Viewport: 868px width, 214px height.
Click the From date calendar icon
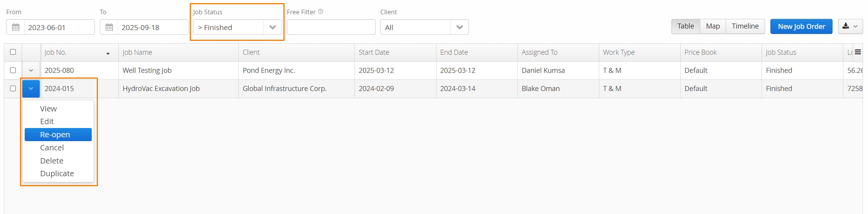point(15,27)
